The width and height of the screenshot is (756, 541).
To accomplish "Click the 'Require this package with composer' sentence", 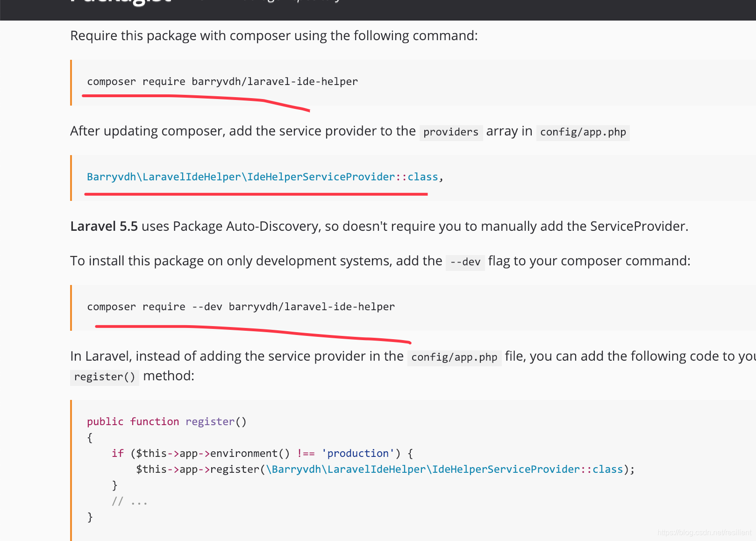I will point(274,36).
